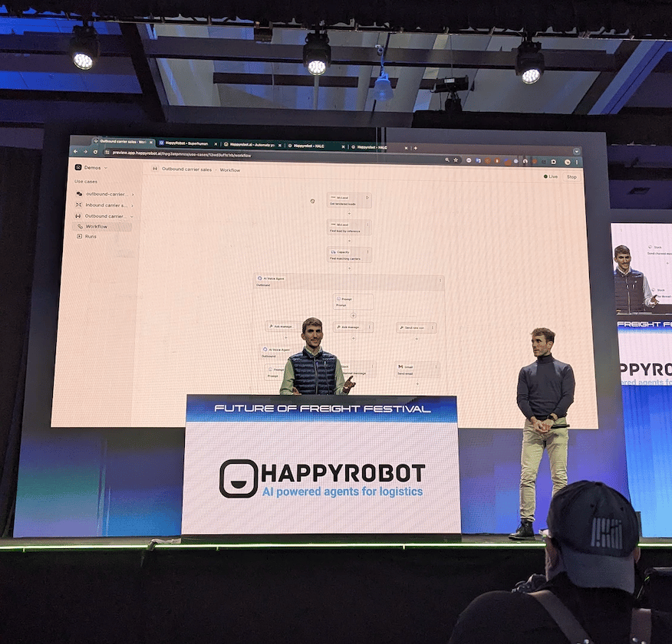The image size is (672, 644).
Task: Click the Workflow breadcrumb
Action: [x=229, y=170]
